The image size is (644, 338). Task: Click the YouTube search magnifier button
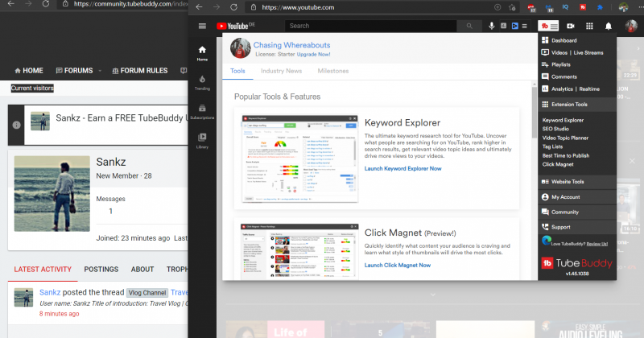[x=469, y=26]
